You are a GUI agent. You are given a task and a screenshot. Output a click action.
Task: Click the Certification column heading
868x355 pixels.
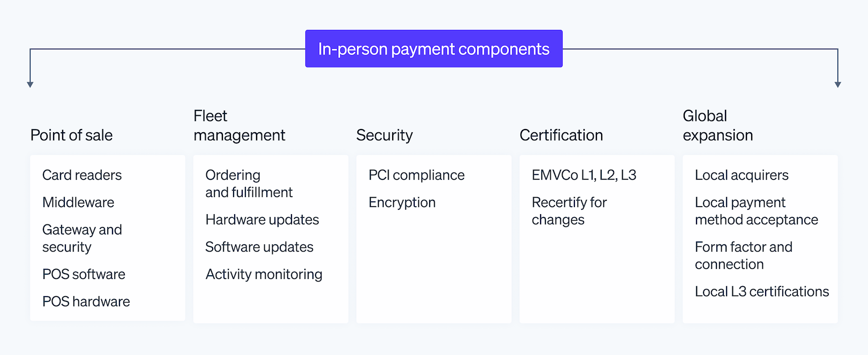tap(561, 135)
